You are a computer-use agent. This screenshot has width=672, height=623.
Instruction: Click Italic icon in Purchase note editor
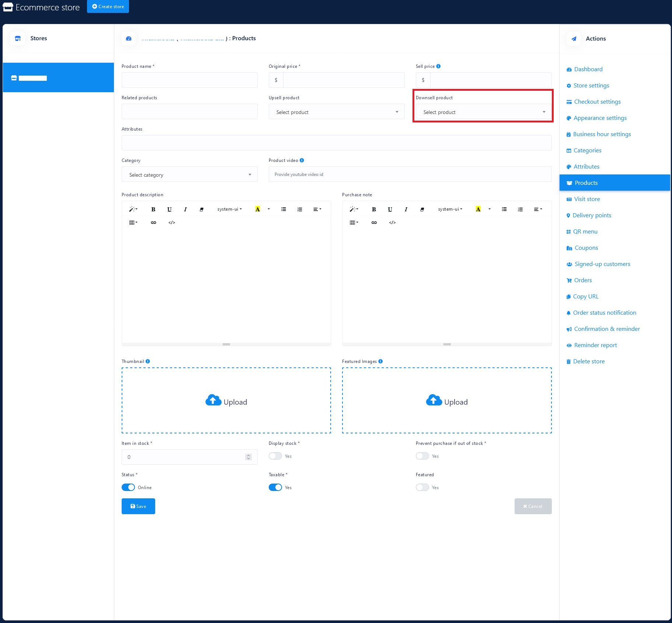(x=406, y=210)
